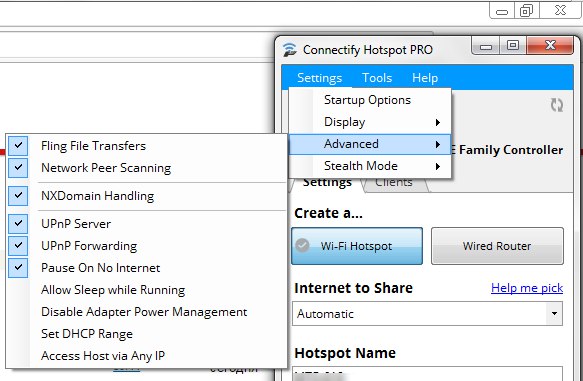Click the Connectify logo icon in title bar

(289, 49)
